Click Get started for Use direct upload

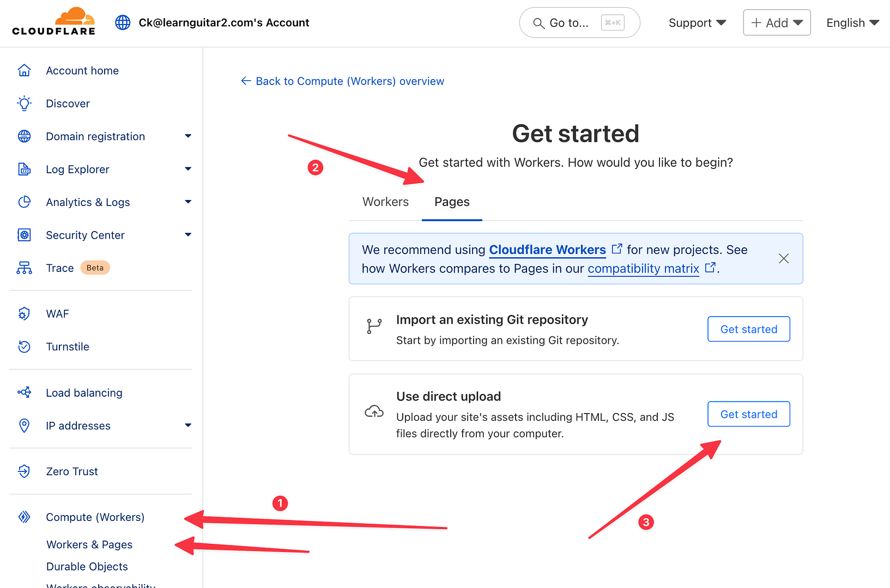coord(748,414)
